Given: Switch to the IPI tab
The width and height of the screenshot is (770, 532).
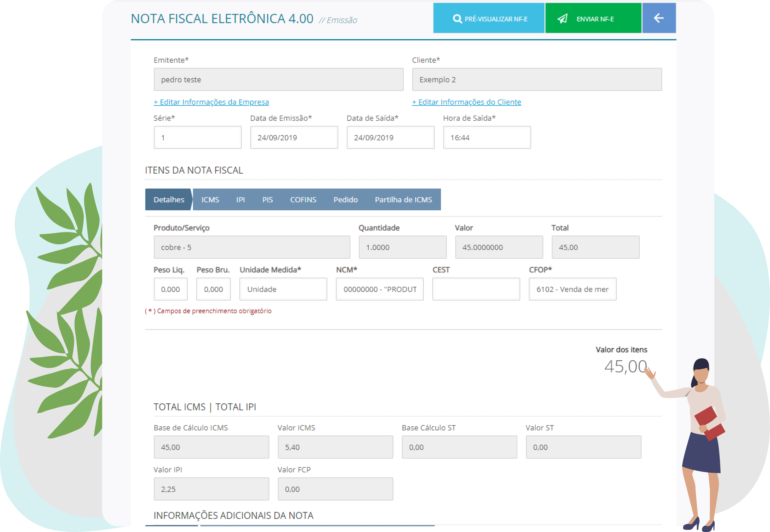Looking at the screenshot, I should point(240,199).
